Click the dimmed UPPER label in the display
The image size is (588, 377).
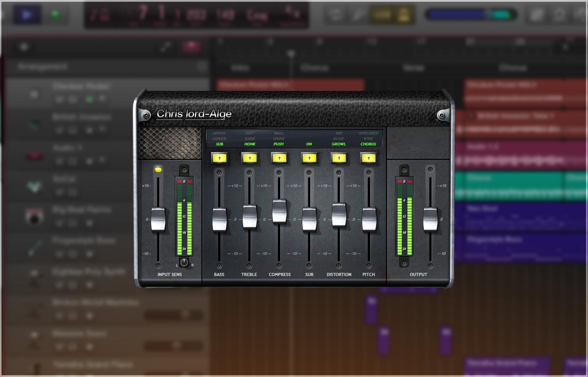pos(219,133)
